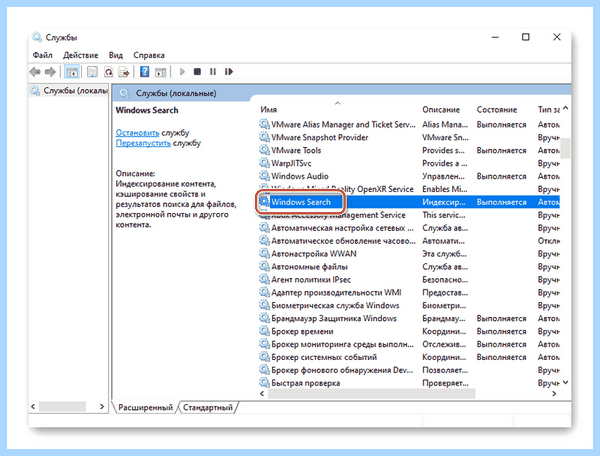Select Брандмауэр Защитника Windows row
Image resolution: width=600 pixels, height=456 pixels.
pyautogui.click(x=409, y=318)
